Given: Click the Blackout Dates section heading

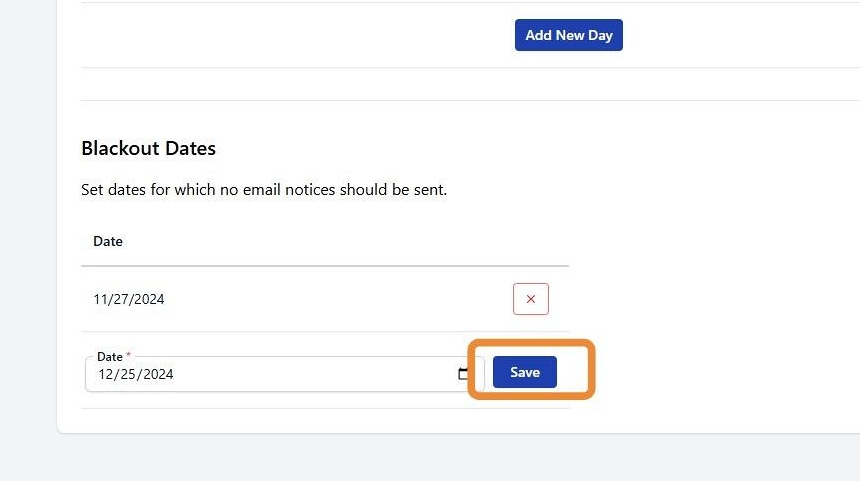Looking at the screenshot, I should (x=148, y=148).
